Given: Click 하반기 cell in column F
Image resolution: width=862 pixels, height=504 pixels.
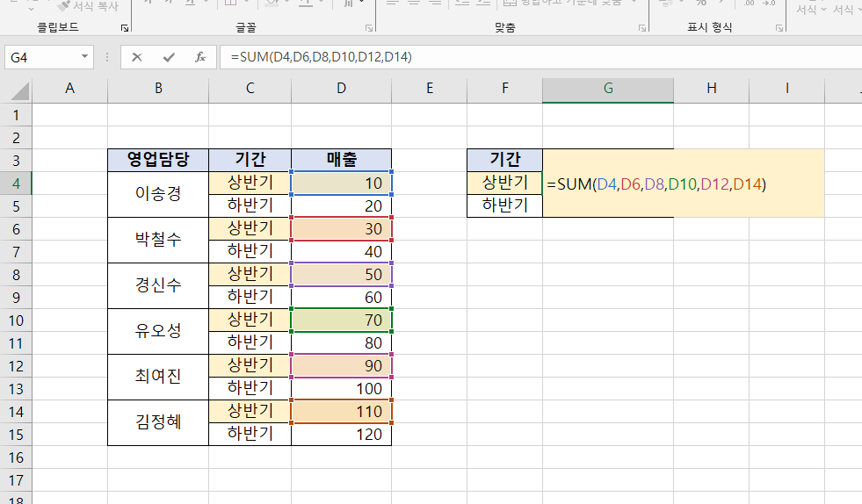Looking at the screenshot, I should (x=504, y=205).
